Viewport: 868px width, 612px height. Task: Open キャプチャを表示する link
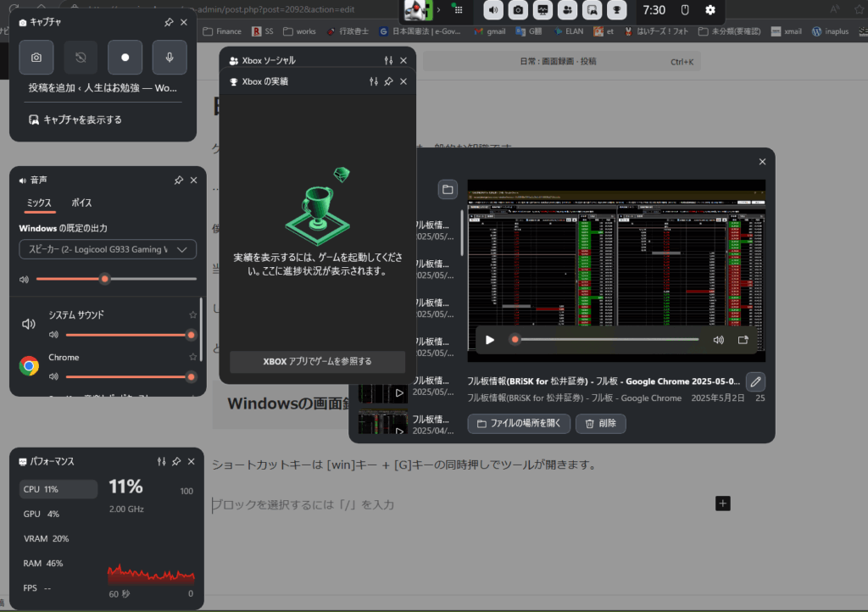[x=75, y=120]
